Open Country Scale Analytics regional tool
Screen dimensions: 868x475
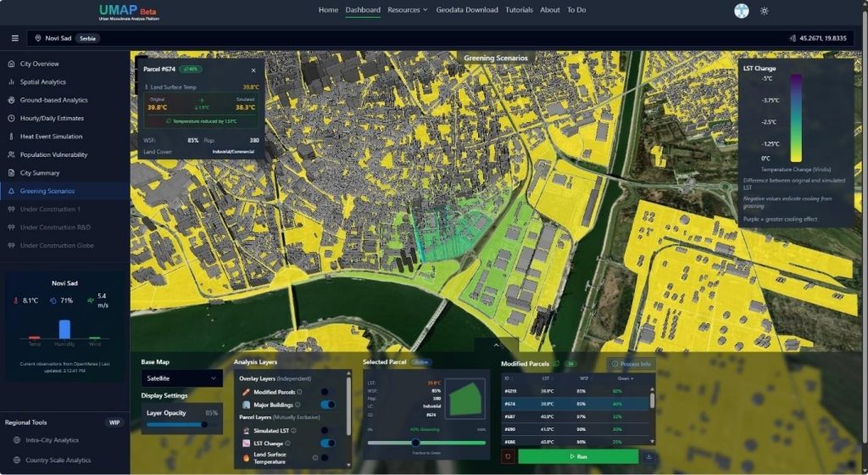click(x=58, y=460)
